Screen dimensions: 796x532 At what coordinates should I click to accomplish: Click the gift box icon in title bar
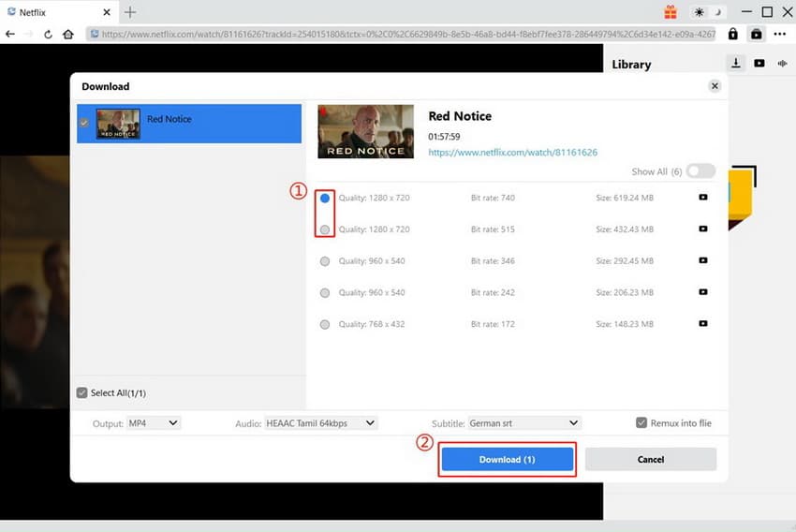point(671,12)
